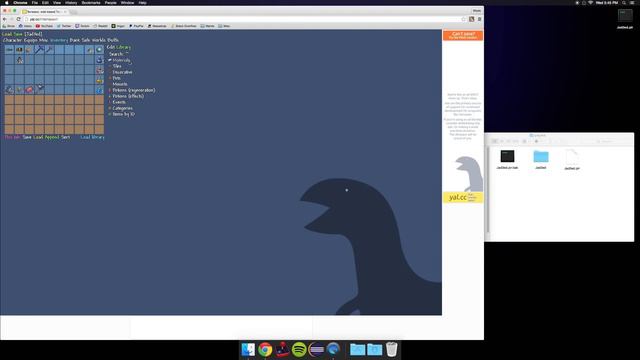Select first item in fifth inventory row
Image resolution: width=640 pixels, height=360 pixels.
click(9, 90)
